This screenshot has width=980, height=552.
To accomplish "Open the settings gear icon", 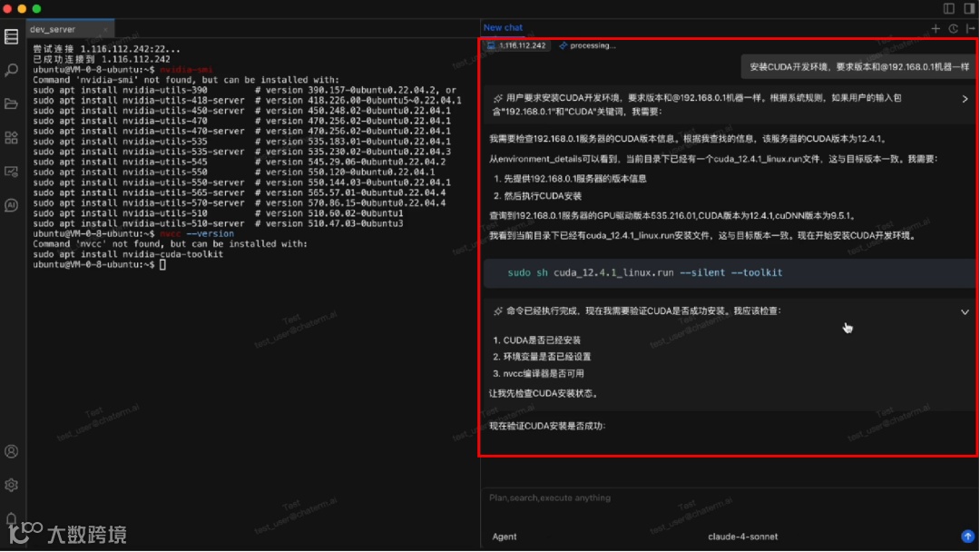I will [11, 485].
